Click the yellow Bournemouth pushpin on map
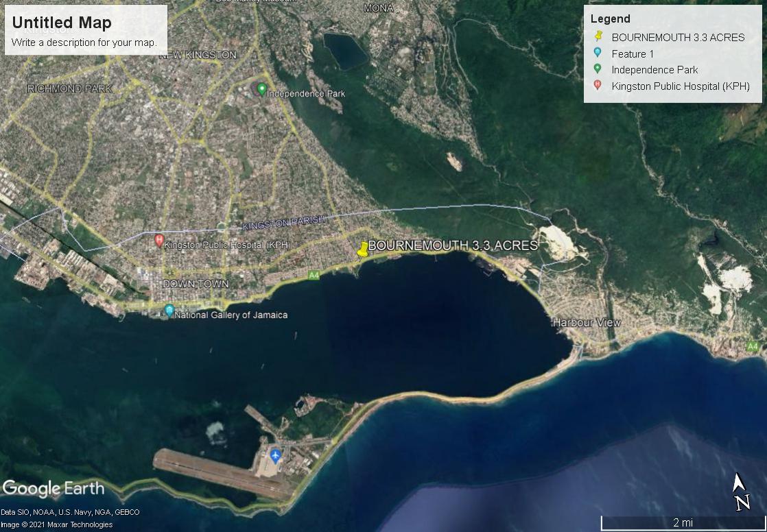The width and height of the screenshot is (767, 532). 362,249
